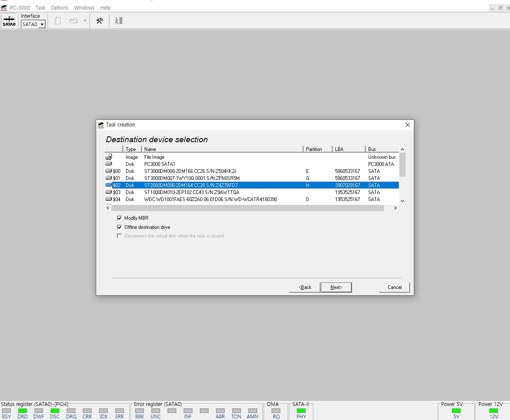Select disk ST3000DM008-2DM166 row

(252, 171)
